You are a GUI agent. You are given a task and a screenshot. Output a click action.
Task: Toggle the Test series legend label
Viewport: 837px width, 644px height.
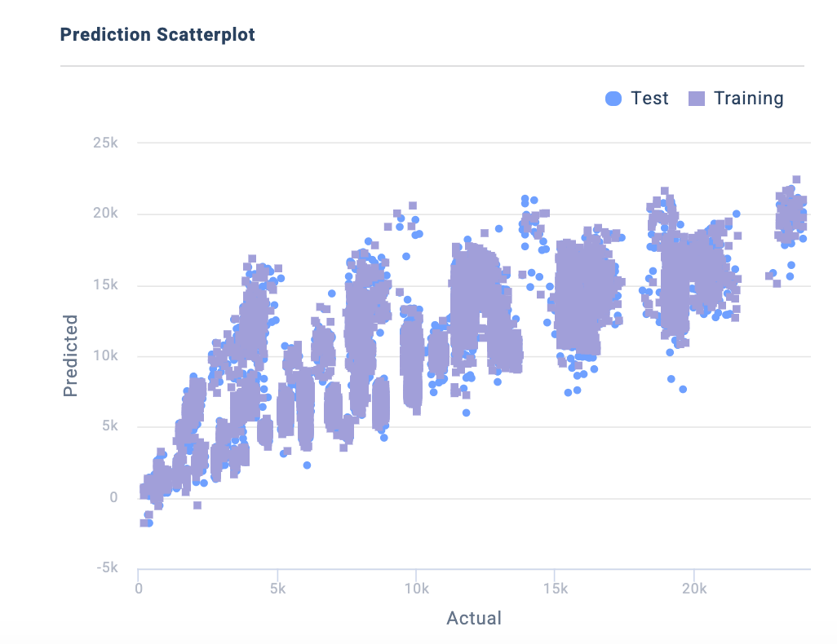pos(649,99)
